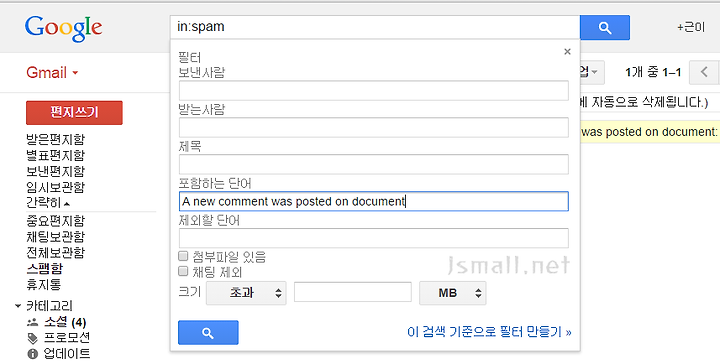Screen dimensions: 720x364
Task: Focus the in:spam search box
Action: click(x=375, y=27)
